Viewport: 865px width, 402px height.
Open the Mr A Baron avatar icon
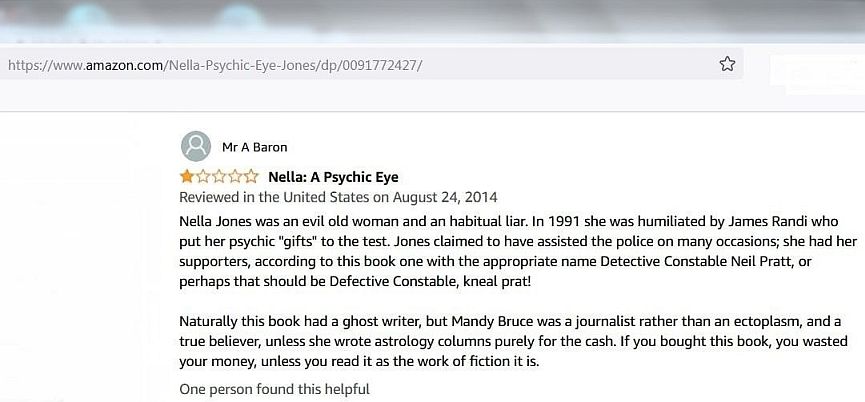pos(196,146)
